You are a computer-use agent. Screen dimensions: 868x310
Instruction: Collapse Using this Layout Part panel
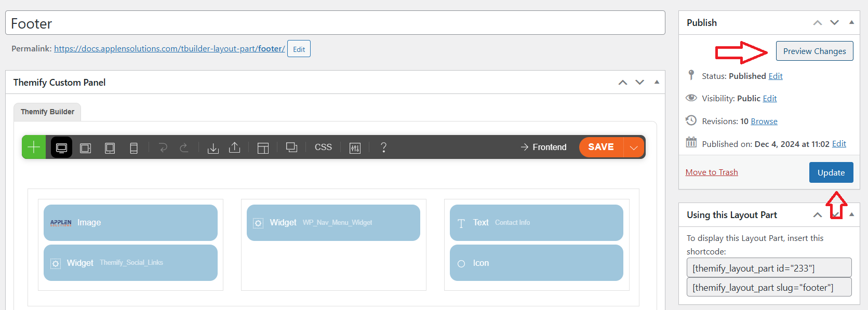(851, 214)
